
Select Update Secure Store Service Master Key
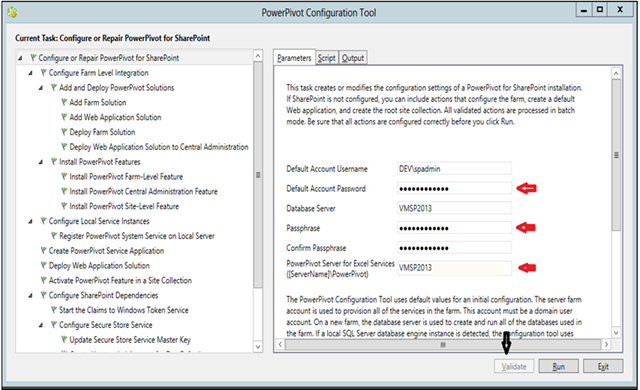pos(130,340)
